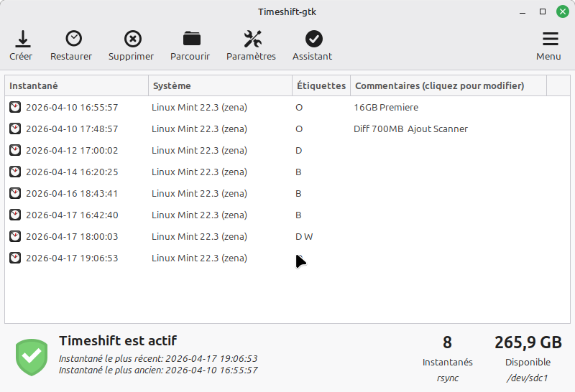Edit the 'Diff 700MB Ajout Scanner' comment

coord(410,129)
